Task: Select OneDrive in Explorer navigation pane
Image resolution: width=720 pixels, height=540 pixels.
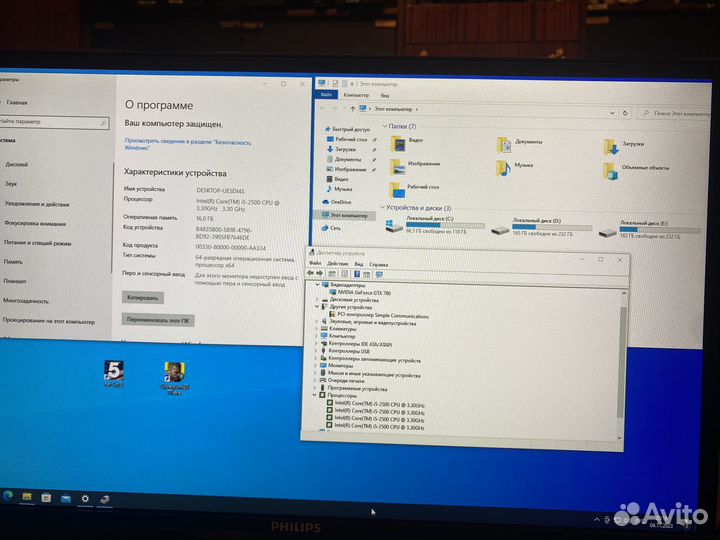Action: click(337, 202)
